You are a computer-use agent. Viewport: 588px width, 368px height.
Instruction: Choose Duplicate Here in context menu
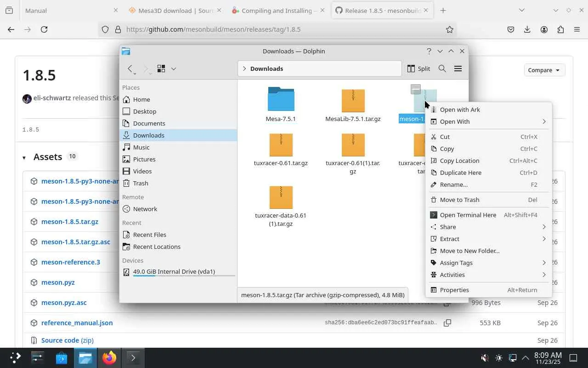click(x=489, y=172)
